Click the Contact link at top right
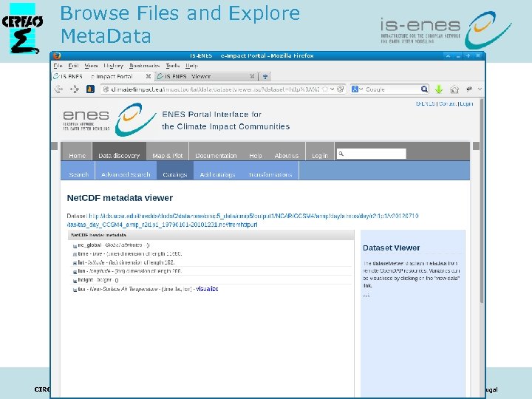 pos(448,104)
